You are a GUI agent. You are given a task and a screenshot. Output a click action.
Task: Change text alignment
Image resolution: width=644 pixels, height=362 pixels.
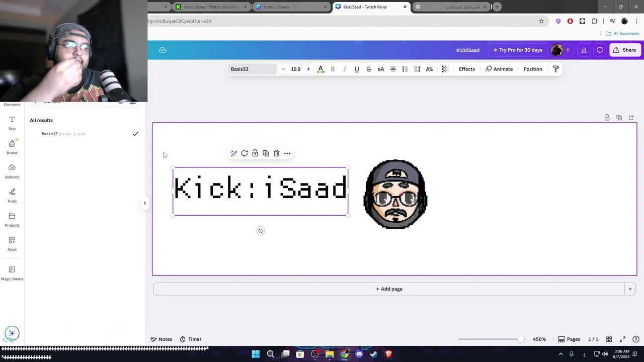tap(393, 69)
